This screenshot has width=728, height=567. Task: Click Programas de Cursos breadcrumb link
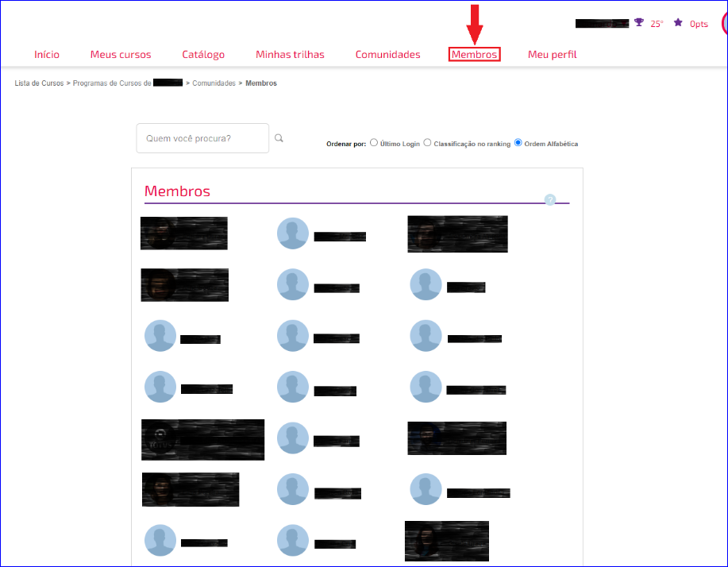pyautogui.click(x=112, y=83)
